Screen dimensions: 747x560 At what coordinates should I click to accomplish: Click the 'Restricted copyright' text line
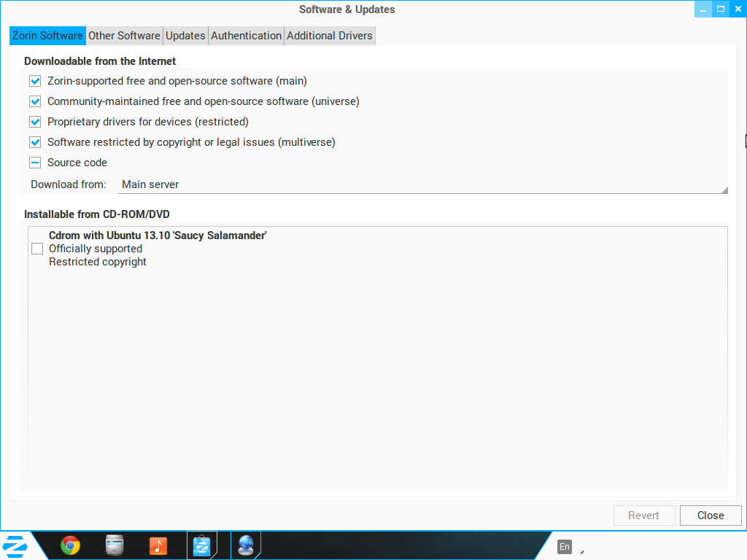click(98, 262)
